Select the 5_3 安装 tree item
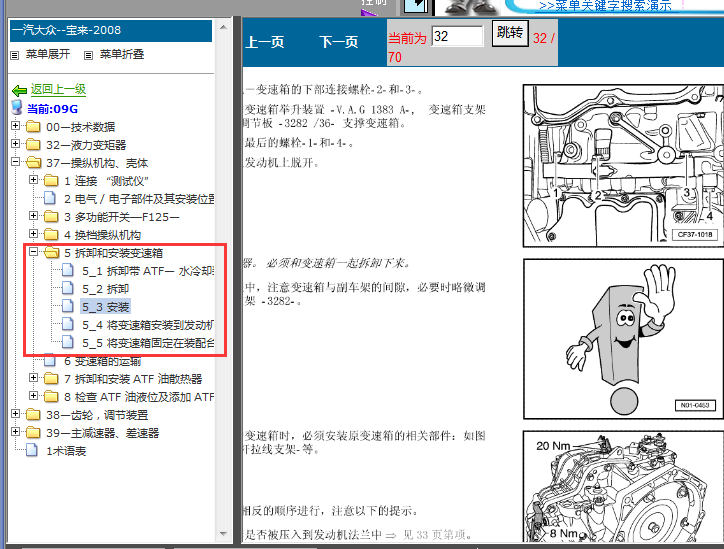This screenshot has width=724, height=549. pos(106,307)
